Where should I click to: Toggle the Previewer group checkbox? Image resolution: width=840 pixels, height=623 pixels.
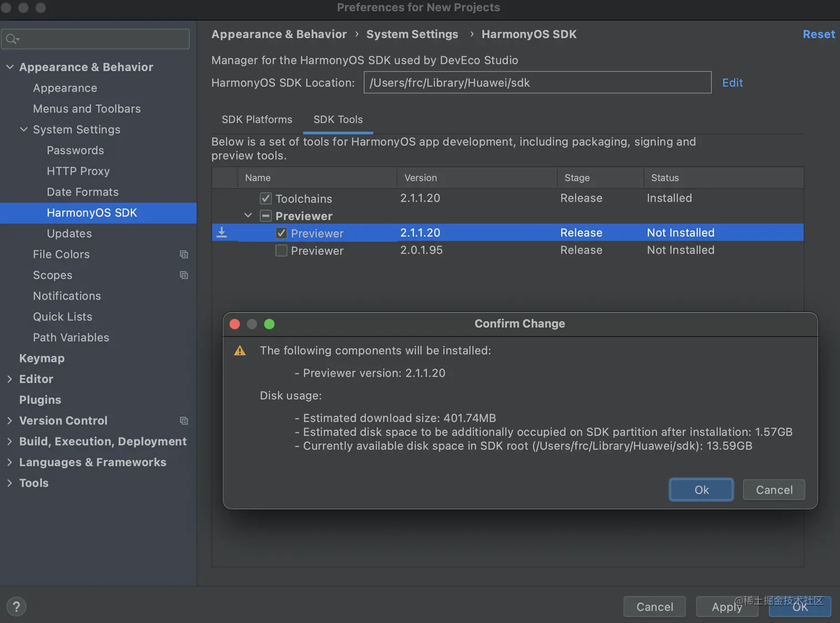(x=266, y=216)
